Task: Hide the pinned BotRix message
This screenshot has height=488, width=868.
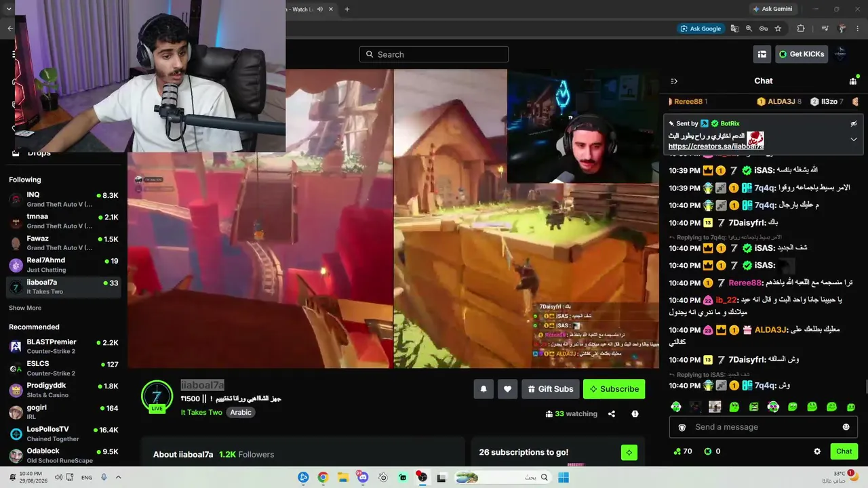Action: coord(854,123)
